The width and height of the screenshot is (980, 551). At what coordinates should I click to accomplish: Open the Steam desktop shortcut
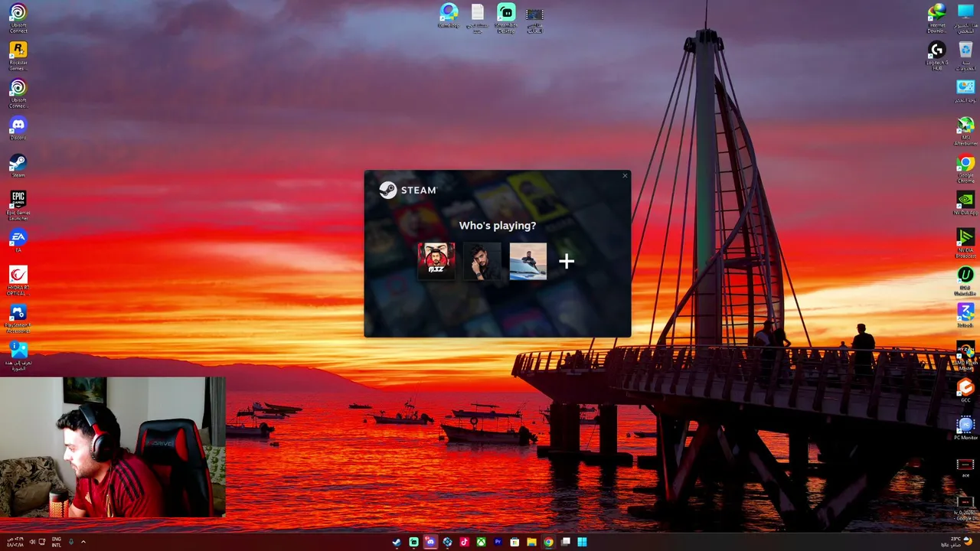point(18,166)
